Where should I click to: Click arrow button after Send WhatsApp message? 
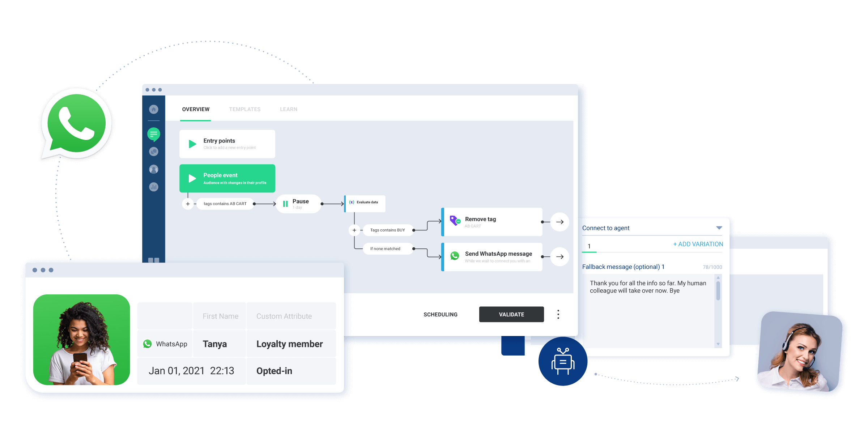click(560, 257)
